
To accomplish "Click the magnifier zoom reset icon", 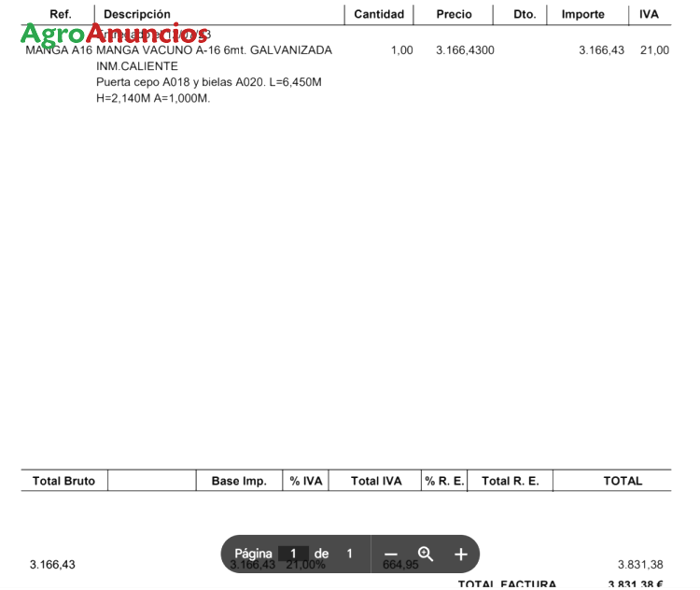I will tap(426, 554).
